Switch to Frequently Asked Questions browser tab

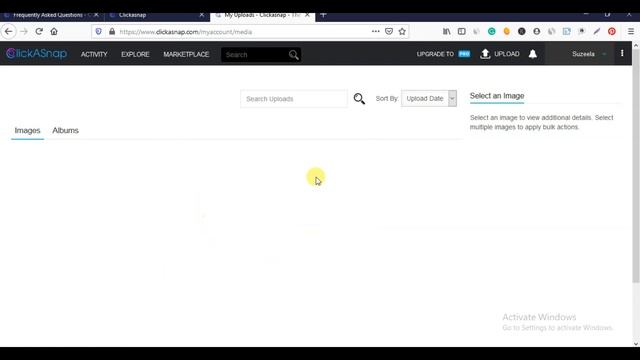pyautogui.click(x=47, y=15)
